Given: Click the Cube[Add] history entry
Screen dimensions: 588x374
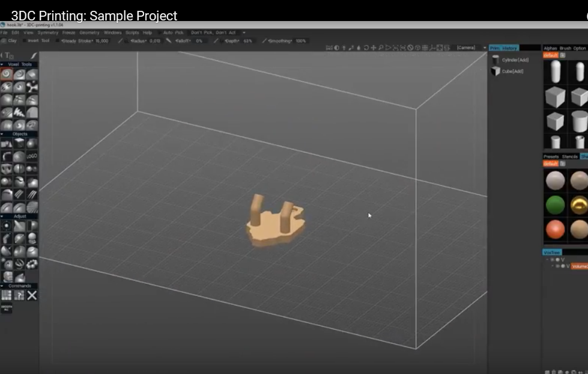Looking at the screenshot, I should [508, 71].
